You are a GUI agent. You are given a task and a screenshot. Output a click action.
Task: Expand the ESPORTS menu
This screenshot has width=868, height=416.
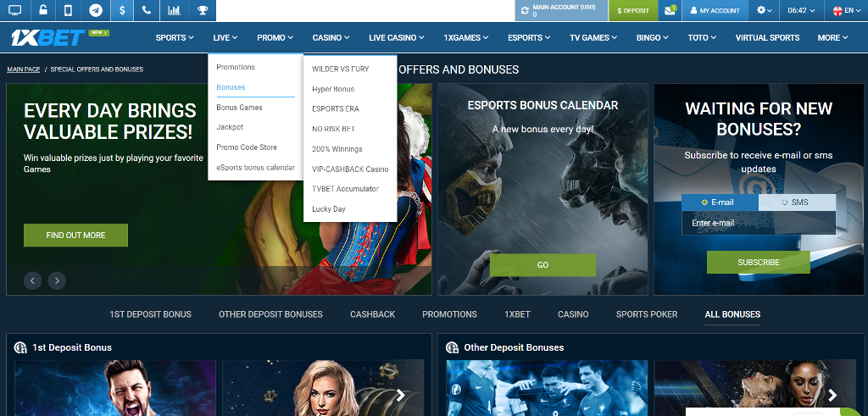(529, 37)
